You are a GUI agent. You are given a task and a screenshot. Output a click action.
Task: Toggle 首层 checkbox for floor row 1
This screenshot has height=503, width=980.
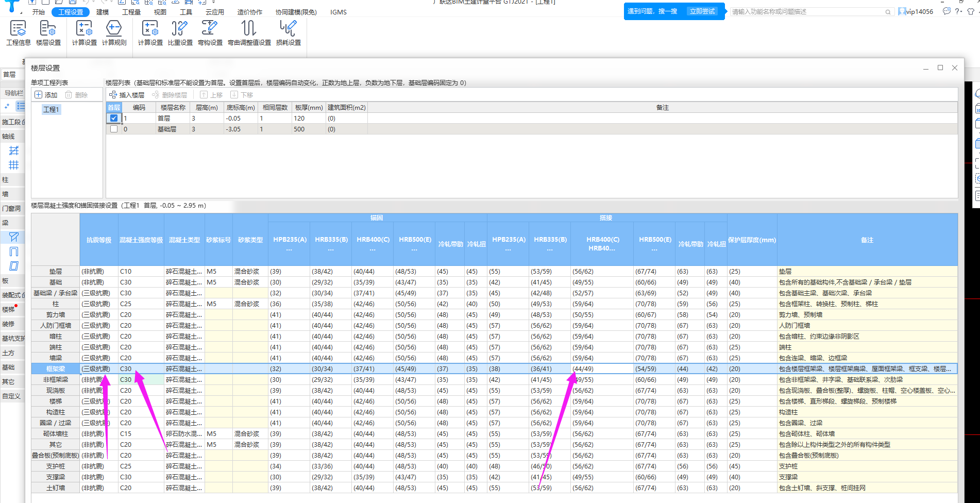point(114,118)
